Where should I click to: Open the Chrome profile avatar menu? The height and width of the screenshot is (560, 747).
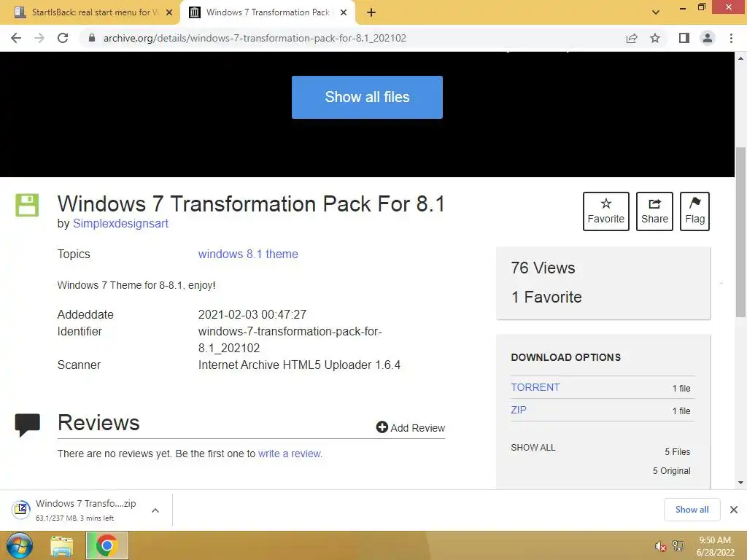(x=708, y=38)
